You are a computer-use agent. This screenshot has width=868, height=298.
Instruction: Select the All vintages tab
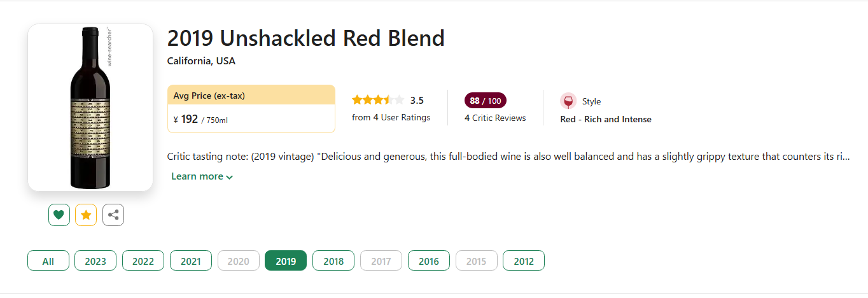[48, 261]
